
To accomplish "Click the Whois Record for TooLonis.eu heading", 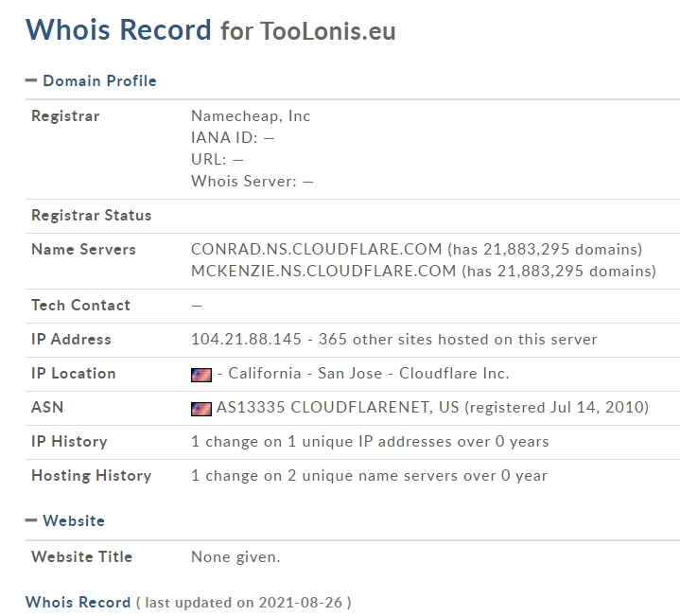I will [x=210, y=30].
